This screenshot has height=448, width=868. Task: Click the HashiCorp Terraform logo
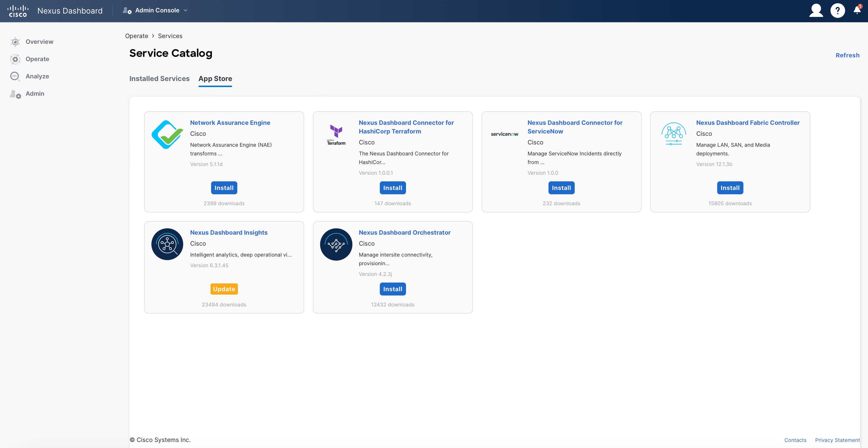(336, 135)
